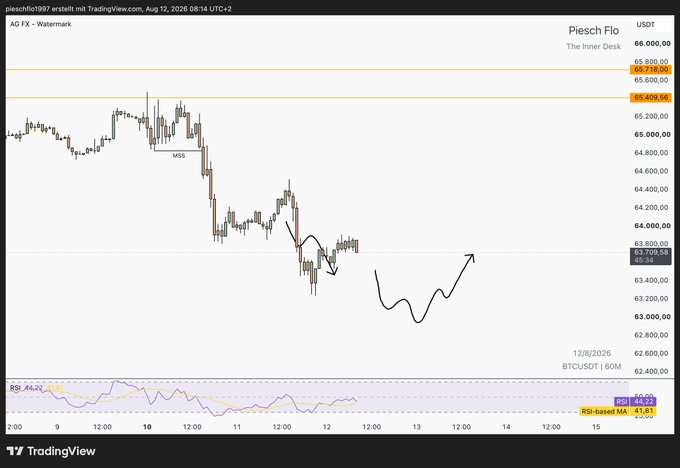Open the USDT currency selector
The width and height of the screenshot is (680, 468).
tap(645, 25)
